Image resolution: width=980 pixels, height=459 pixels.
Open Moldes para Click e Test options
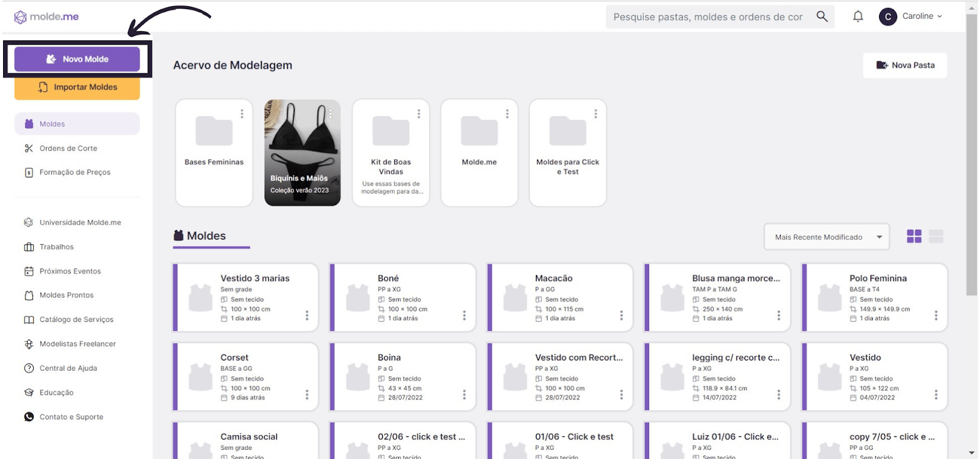coord(595,114)
